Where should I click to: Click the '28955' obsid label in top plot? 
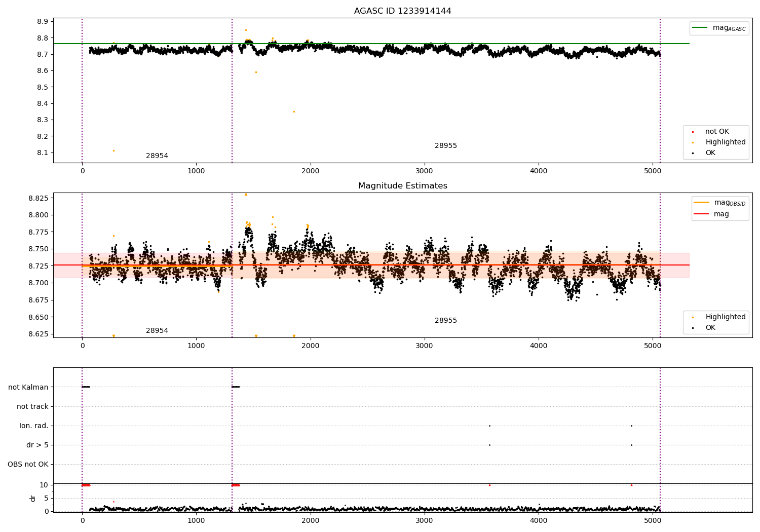click(x=446, y=146)
